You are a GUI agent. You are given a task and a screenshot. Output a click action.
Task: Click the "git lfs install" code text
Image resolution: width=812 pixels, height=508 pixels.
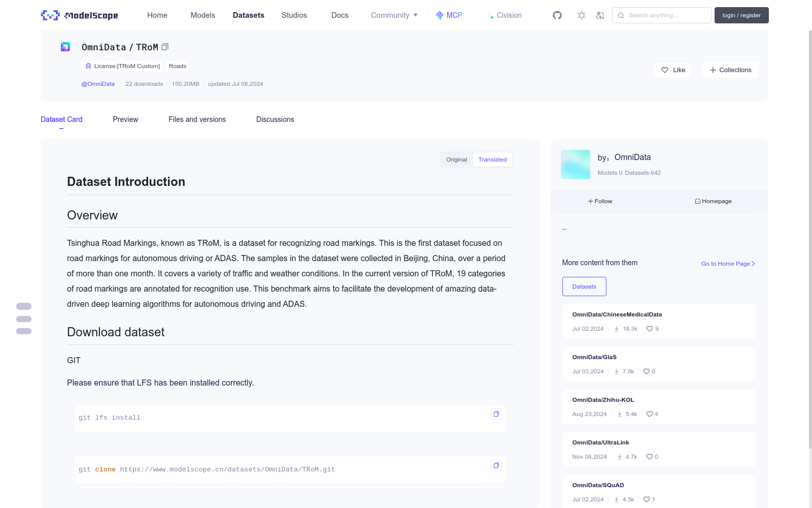click(110, 418)
